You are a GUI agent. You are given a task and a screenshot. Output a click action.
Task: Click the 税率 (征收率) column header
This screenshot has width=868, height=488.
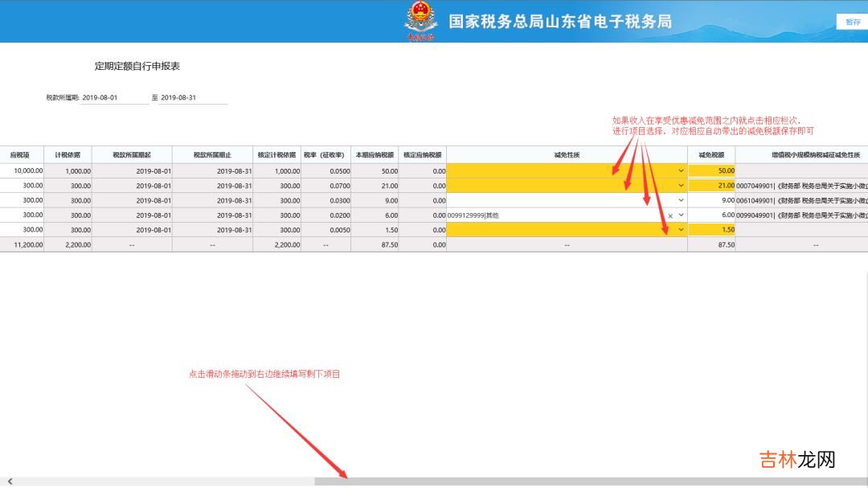pyautogui.click(x=325, y=155)
